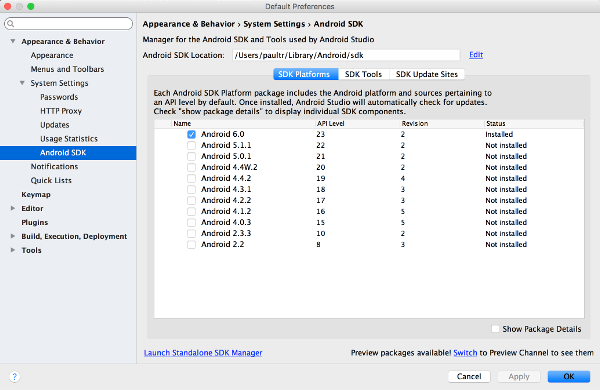This screenshot has width=600, height=390.
Task: Click the preferences search field
Action: pyautogui.click(x=68, y=24)
